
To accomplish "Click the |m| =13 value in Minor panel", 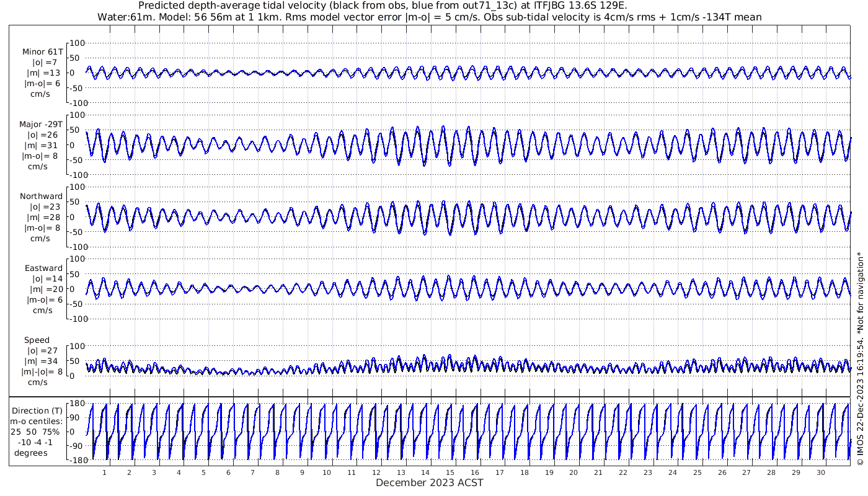I will click(42, 73).
